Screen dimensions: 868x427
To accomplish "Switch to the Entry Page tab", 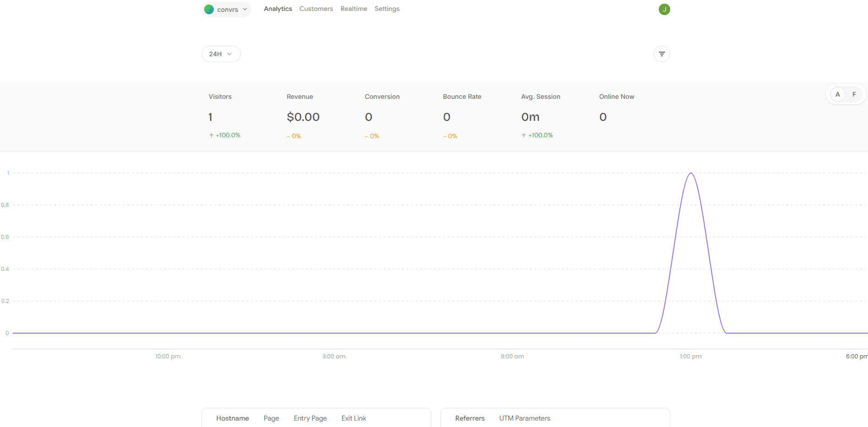I will (310, 418).
